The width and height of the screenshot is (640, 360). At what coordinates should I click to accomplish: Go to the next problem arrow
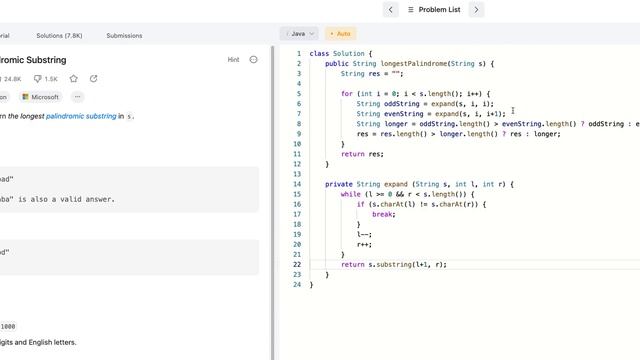(x=476, y=10)
